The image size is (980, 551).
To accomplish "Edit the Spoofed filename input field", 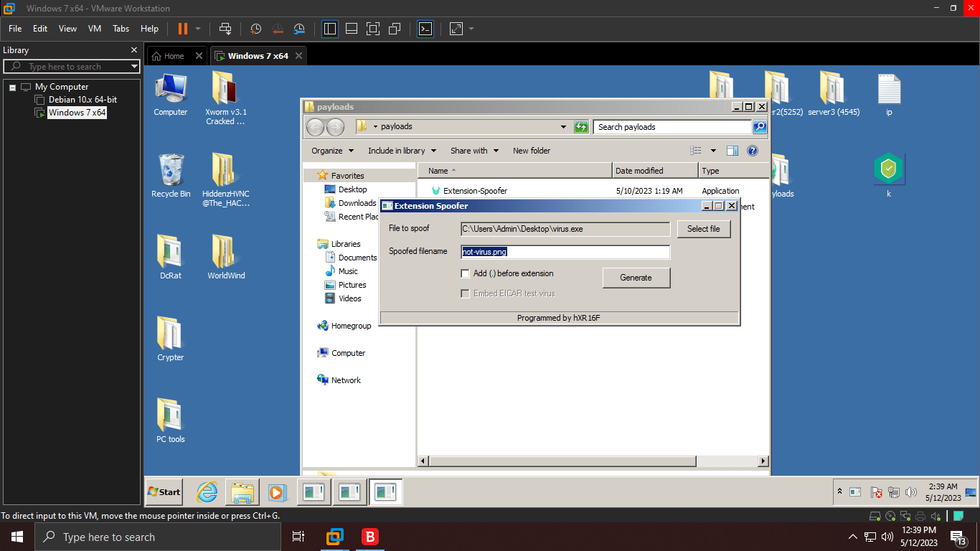I will tap(565, 252).
